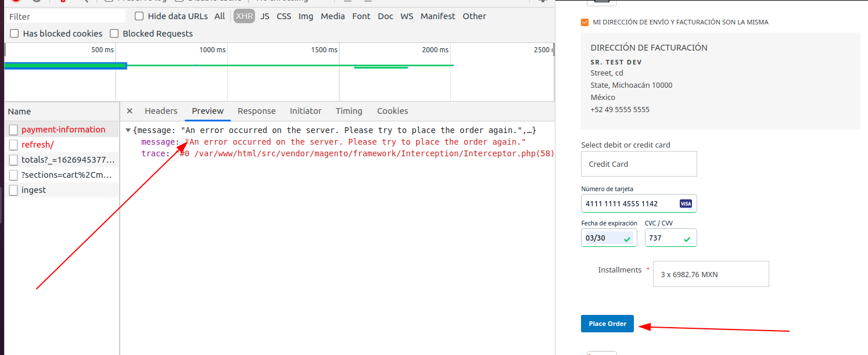
Task: Toggle the Has blocked cookies filter
Action: pos(13,34)
